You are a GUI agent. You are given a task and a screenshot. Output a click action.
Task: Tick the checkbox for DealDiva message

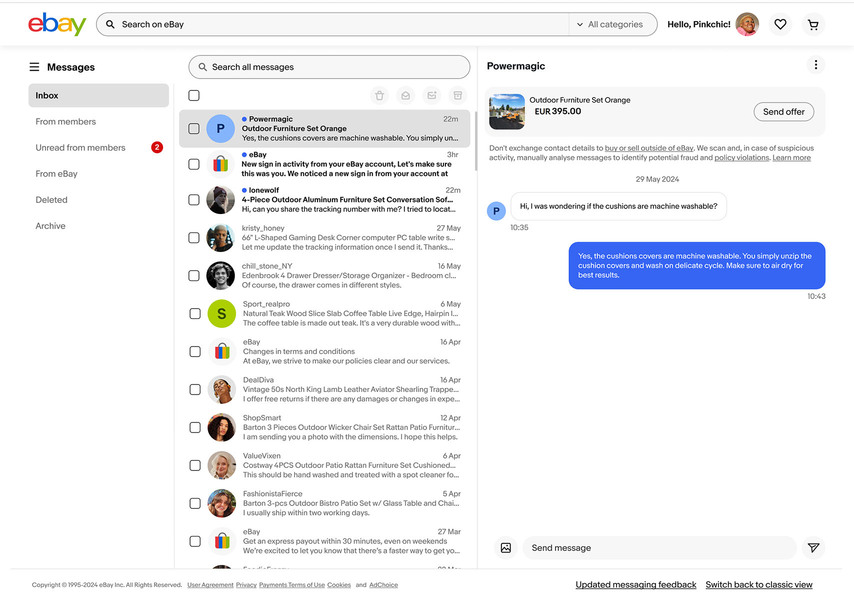pyautogui.click(x=195, y=389)
